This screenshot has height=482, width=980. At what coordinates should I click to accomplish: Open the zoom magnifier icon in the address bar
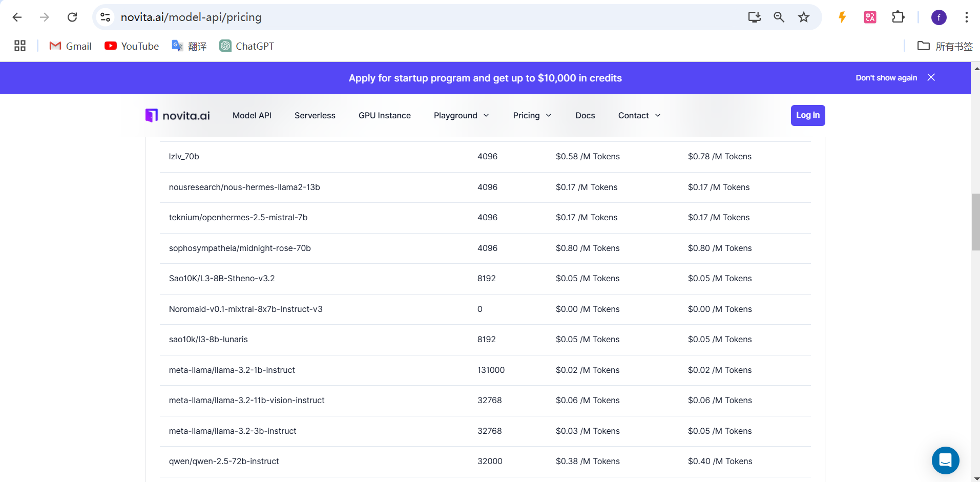[779, 17]
